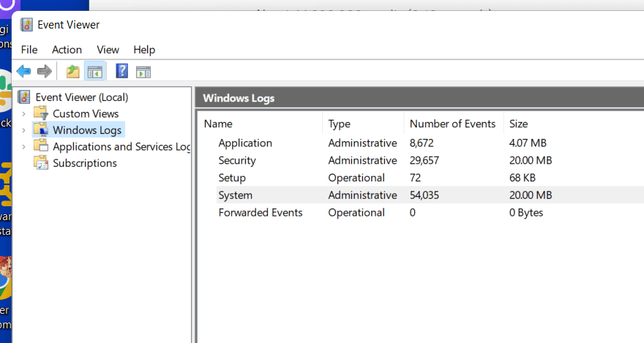Screen dimensions: 644x343
Task: Expand the Custom Views tree node
Action: 24,113
